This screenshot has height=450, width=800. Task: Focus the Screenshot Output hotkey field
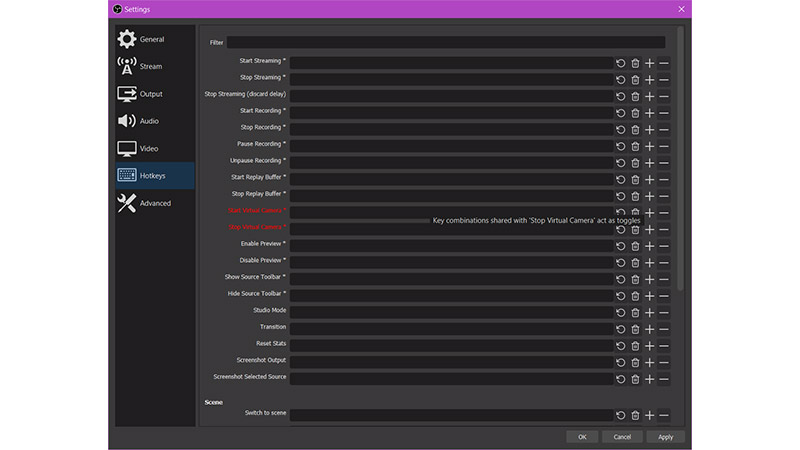click(x=452, y=363)
